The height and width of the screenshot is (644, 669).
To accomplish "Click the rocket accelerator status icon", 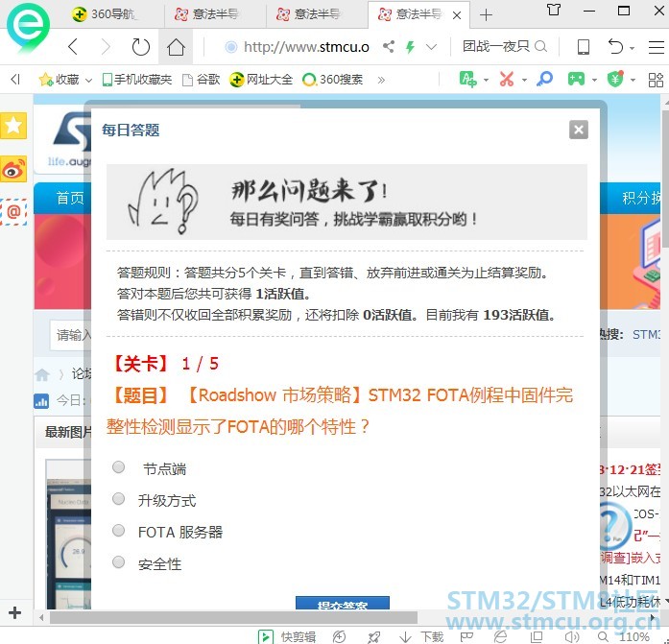I will (x=374, y=637).
